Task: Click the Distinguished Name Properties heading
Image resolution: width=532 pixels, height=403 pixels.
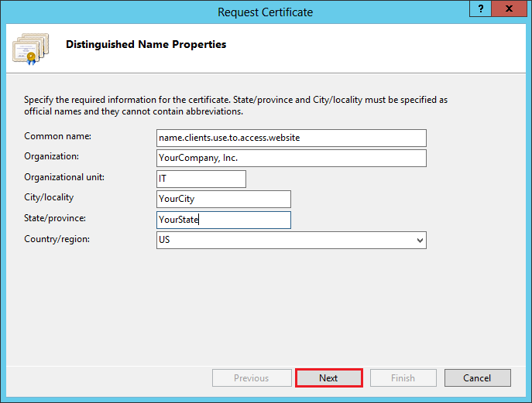Action: tap(146, 45)
